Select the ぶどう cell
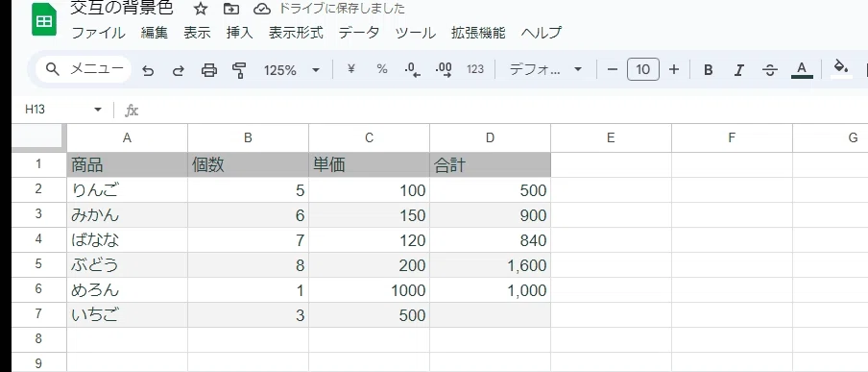The height and width of the screenshot is (372, 868). coord(128,265)
